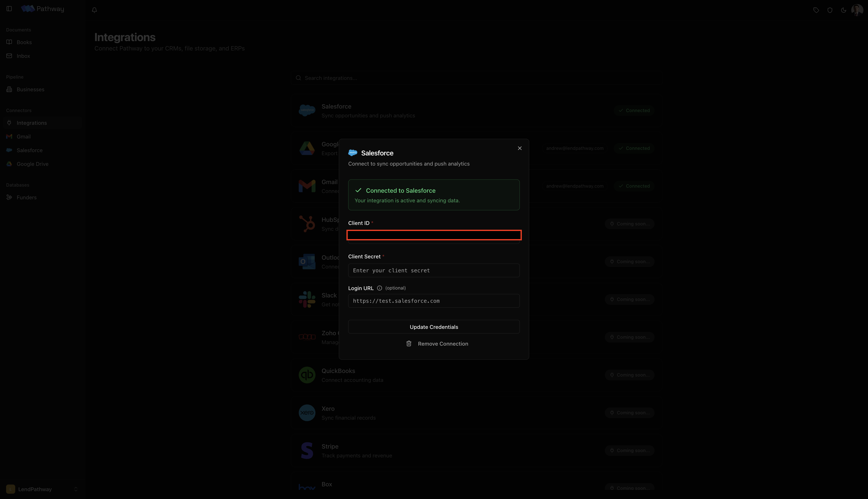The height and width of the screenshot is (499, 868).
Task: Select Google Drive under Connectors
Action: tap(32, 164)
